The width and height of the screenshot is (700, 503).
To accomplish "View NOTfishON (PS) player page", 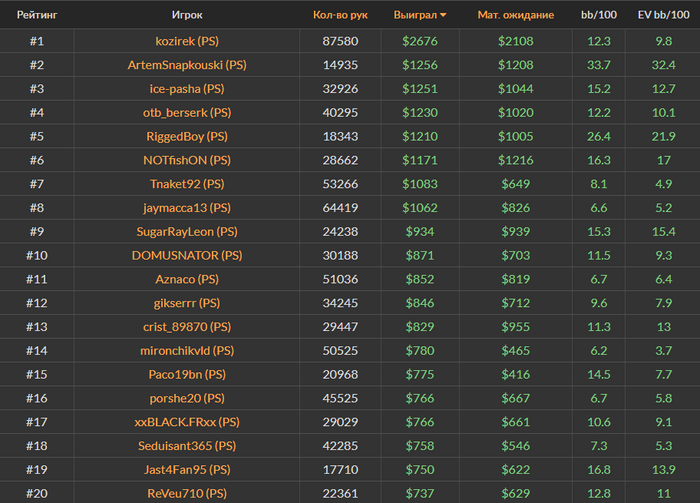I will click(x=186, y=160).
